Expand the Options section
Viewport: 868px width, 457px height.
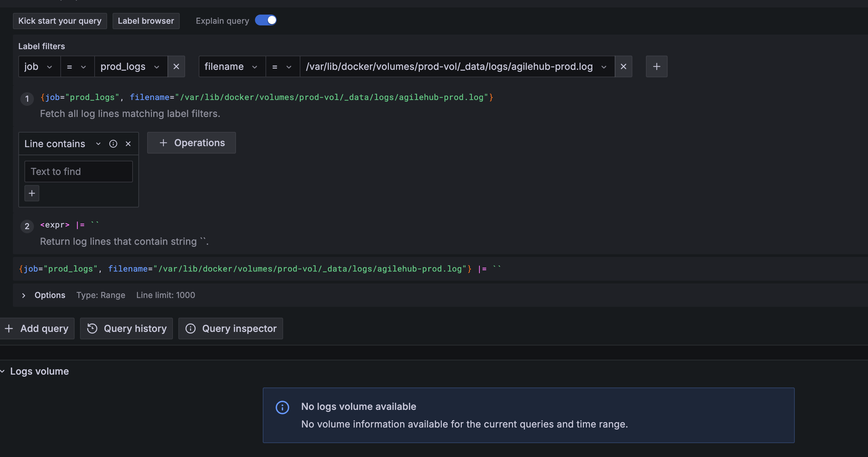click(x=24, y=295)
